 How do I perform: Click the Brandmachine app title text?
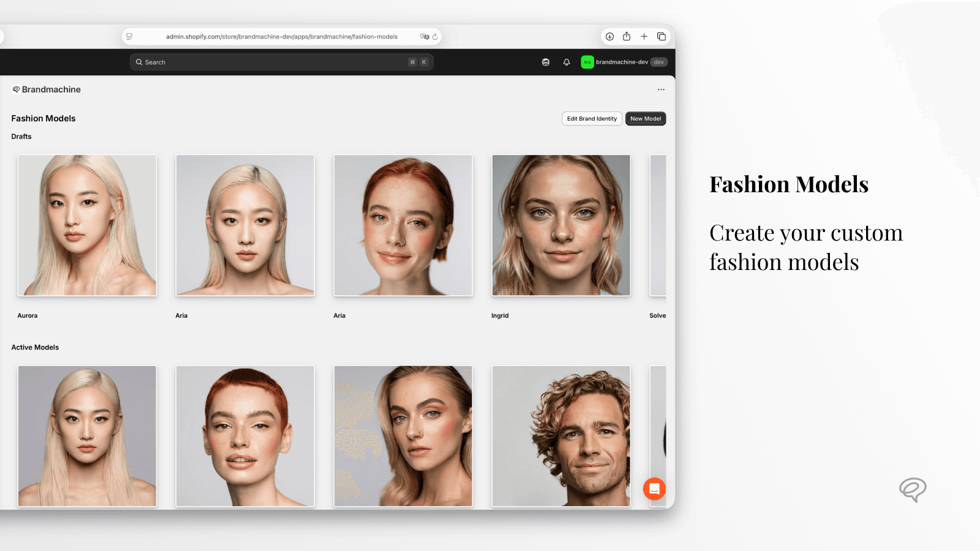click(x=51, y=89)
